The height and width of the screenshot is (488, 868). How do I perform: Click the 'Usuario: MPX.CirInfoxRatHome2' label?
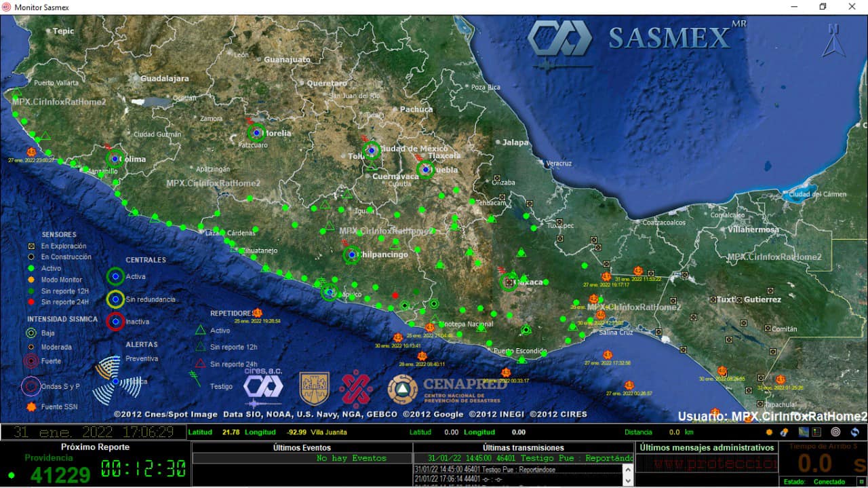pos(772,416)
